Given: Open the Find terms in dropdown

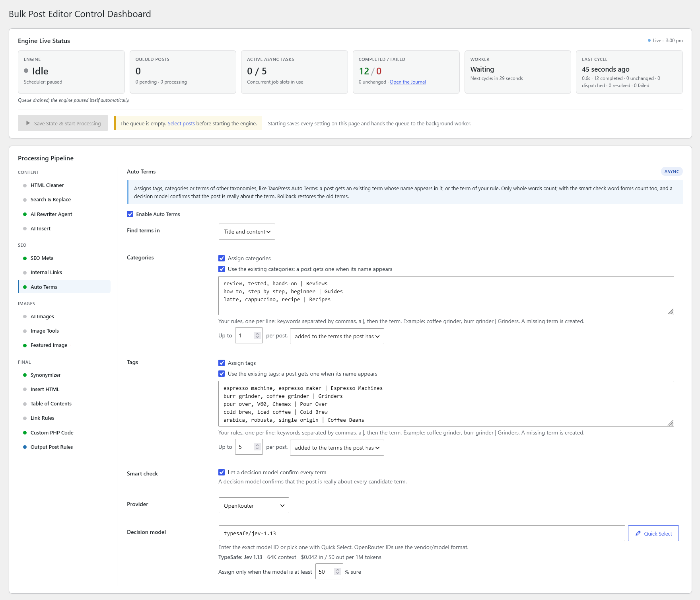Looking at the screenshot, I should coord(247,232).
